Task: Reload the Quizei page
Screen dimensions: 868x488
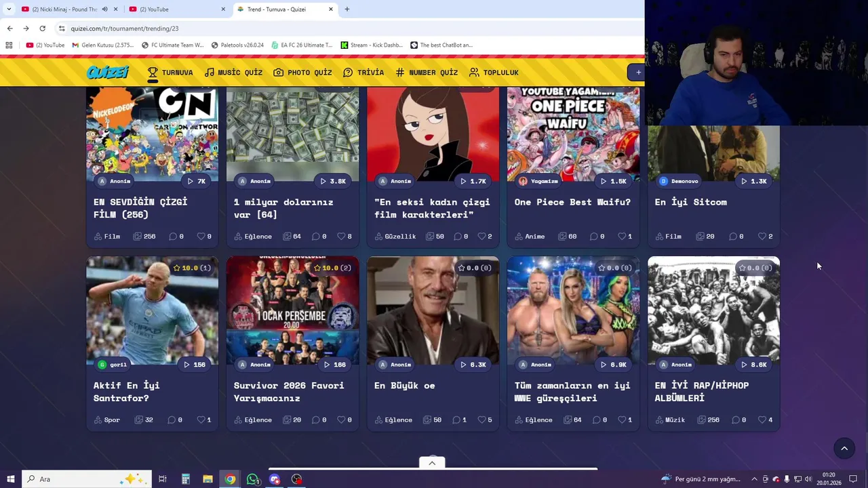Action: point(42,28)
